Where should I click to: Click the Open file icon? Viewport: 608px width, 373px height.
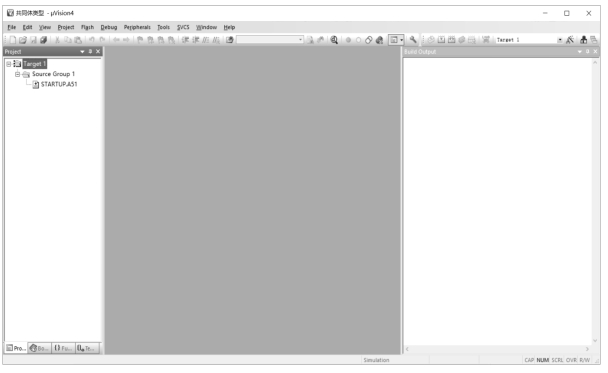click(23, 40)
